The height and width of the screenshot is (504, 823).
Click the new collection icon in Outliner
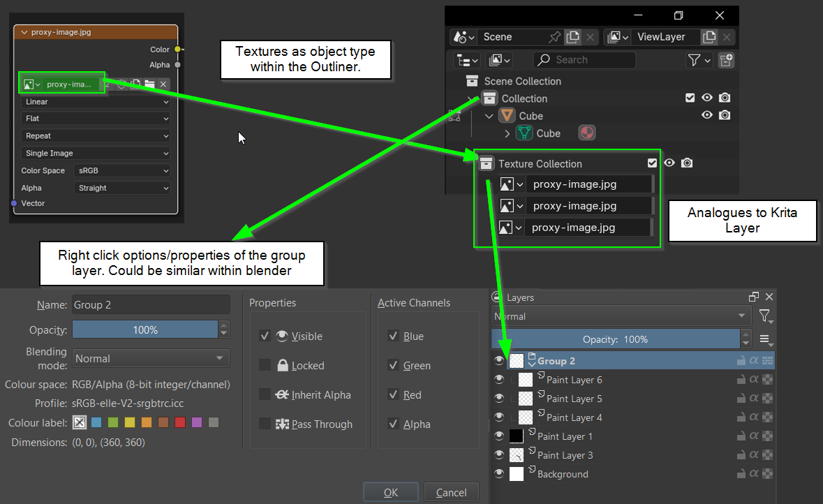[x=727, y=60]
